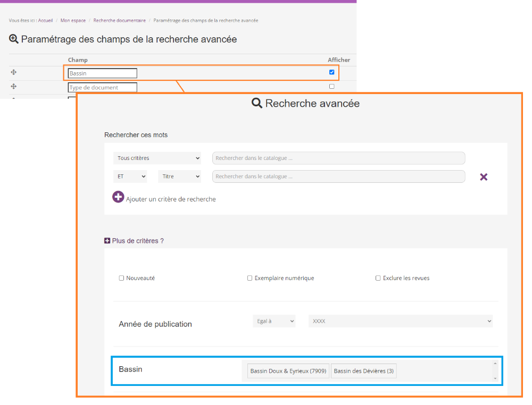Open the XXXX year dropdown
This screenshot has width=532, height=405.
coord(400,321)
